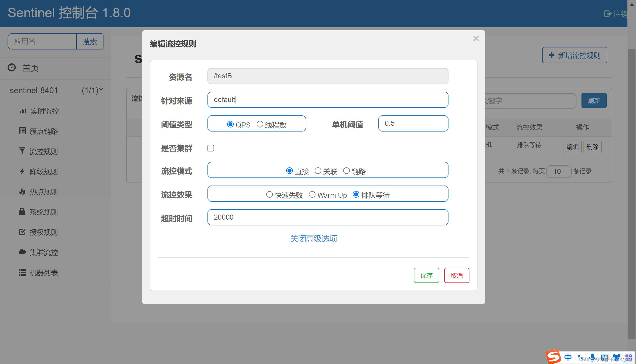
Task: Open the IME soft keyboard icon
Action: [604, 357]
